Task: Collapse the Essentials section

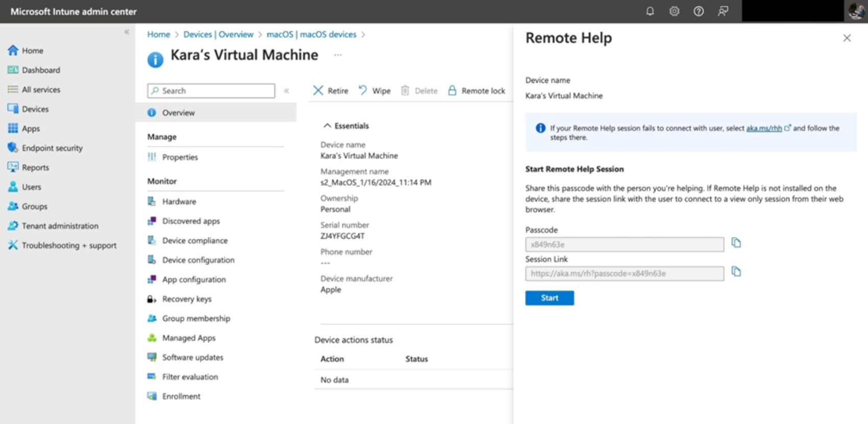Action: click(x=327, y=126)
